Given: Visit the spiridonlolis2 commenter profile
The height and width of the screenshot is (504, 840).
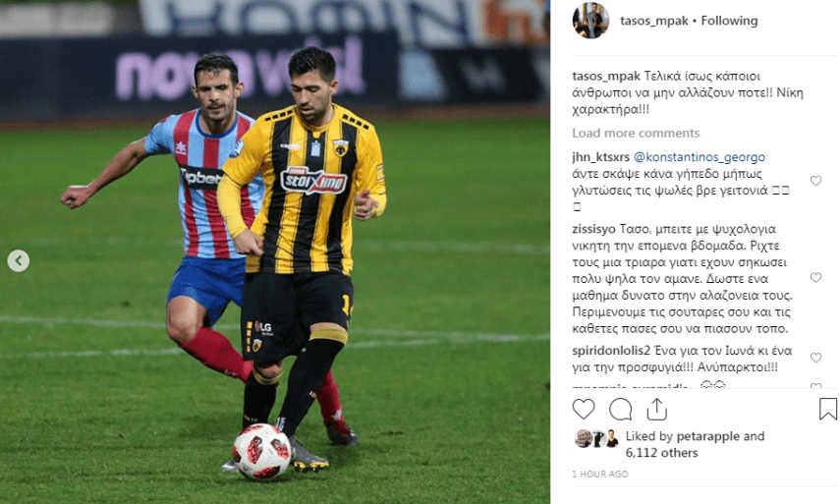Looking at the screenshot, I should point(611,351).
